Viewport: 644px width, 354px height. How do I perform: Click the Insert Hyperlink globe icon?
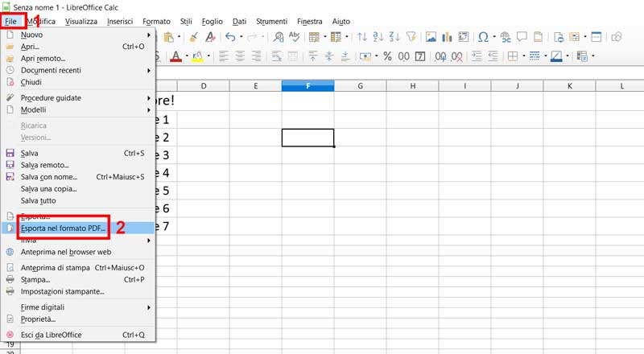506,37
